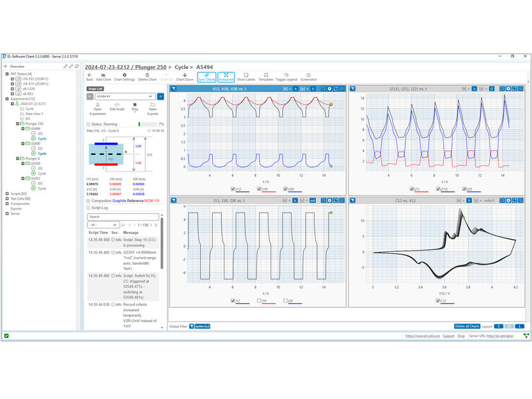Expand the Test Cells tree node
The width and height of the screenshot is (532, 399).
pyautogui.click(x=7, y=198)
